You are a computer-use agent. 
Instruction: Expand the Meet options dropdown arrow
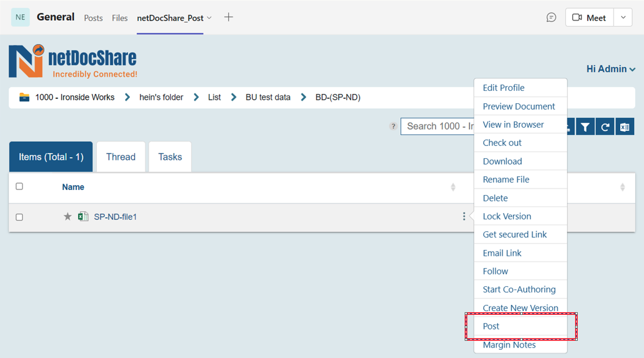(x=623, y=17)
